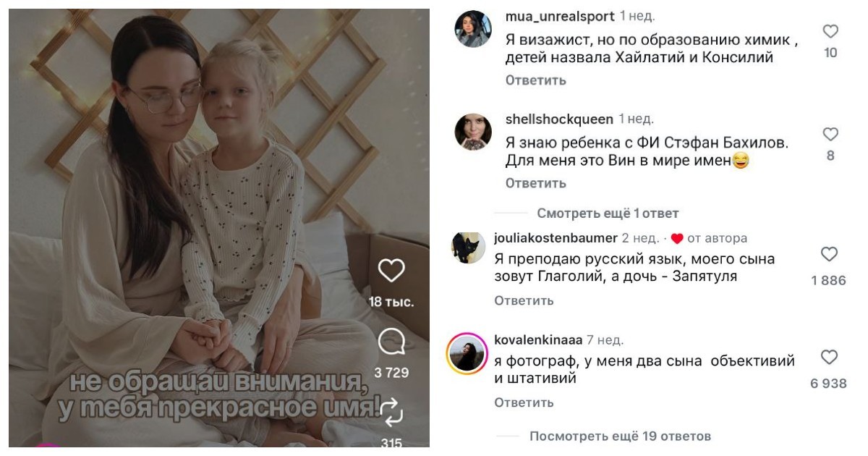Reply to jouliakostenbaumer via Ответить
Viewport: 868px width, 456px height.
[x=524, y=300]
